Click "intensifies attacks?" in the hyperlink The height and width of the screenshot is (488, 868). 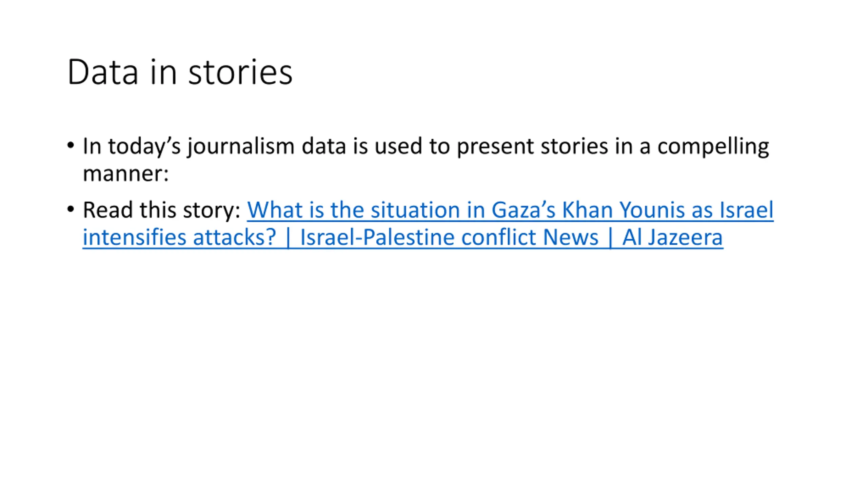[x=179, y=237]
